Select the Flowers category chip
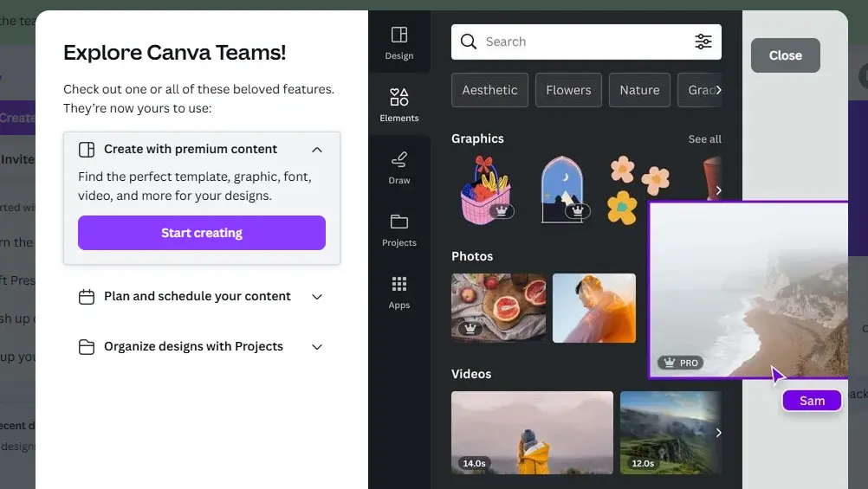868x489 pixels. pyautogui.click(x=568, y=90)
